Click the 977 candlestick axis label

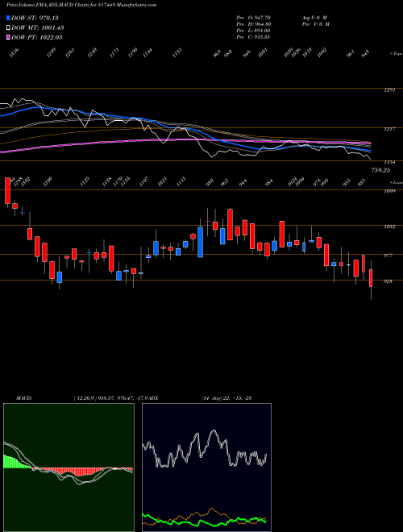(x=388, y=256)
